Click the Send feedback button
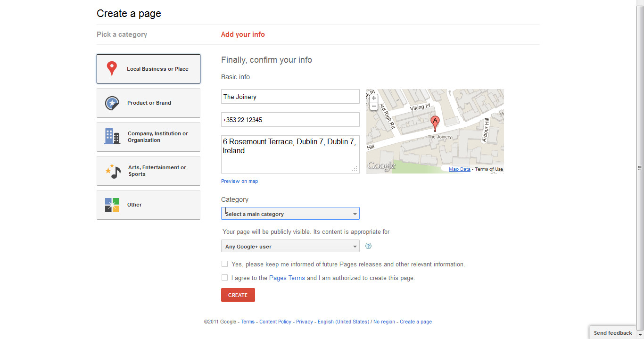Viewport: 644px width, 339px height. 612,333
